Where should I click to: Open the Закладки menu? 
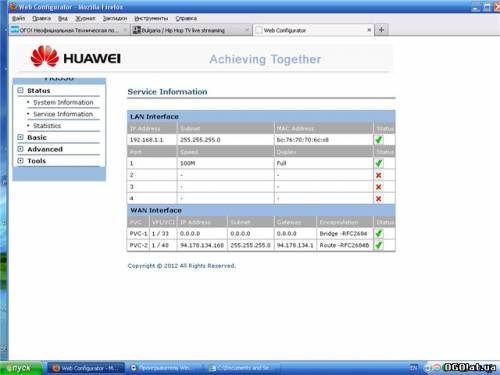pos(115,18)
